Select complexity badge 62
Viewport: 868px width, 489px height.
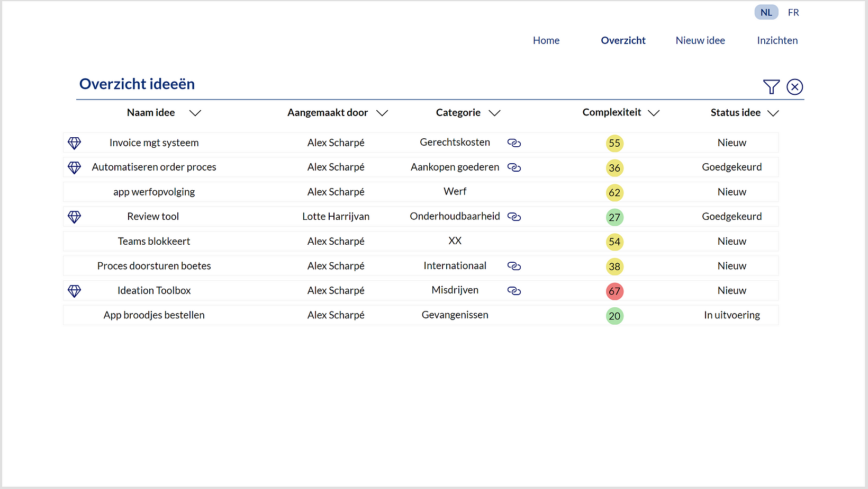614,192
